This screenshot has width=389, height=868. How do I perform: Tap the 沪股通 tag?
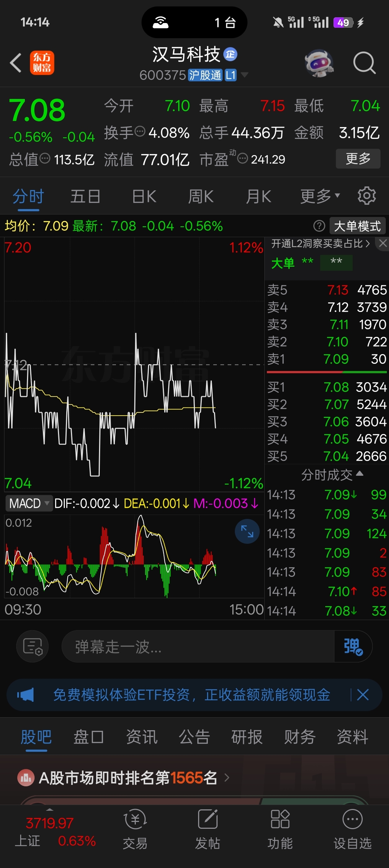(x=205, y=75)
